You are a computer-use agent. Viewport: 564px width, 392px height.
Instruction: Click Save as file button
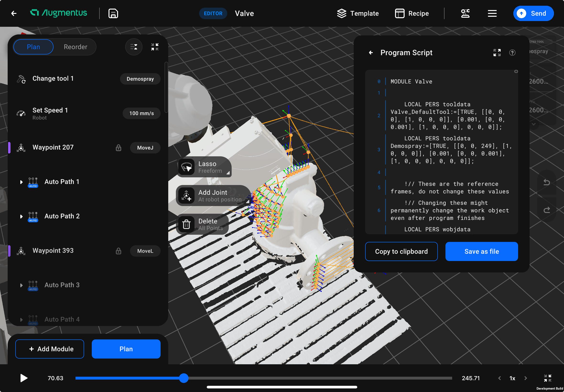481,251
